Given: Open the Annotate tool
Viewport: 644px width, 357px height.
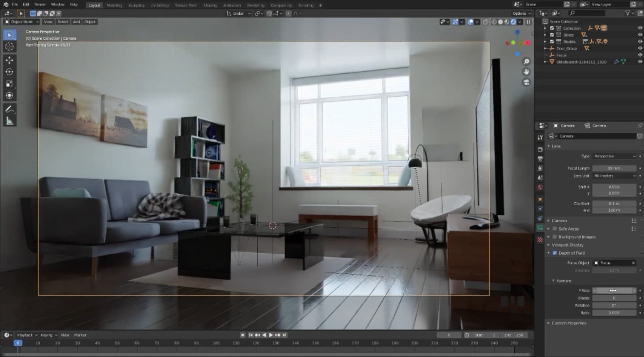Looking at the screenshot, I should pos(10,108).
